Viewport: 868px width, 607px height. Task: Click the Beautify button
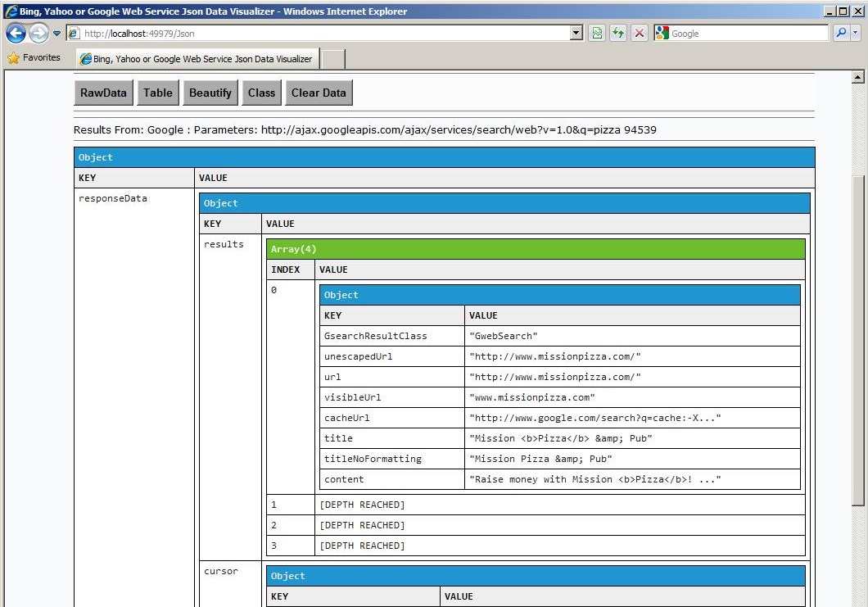point(210,93)
